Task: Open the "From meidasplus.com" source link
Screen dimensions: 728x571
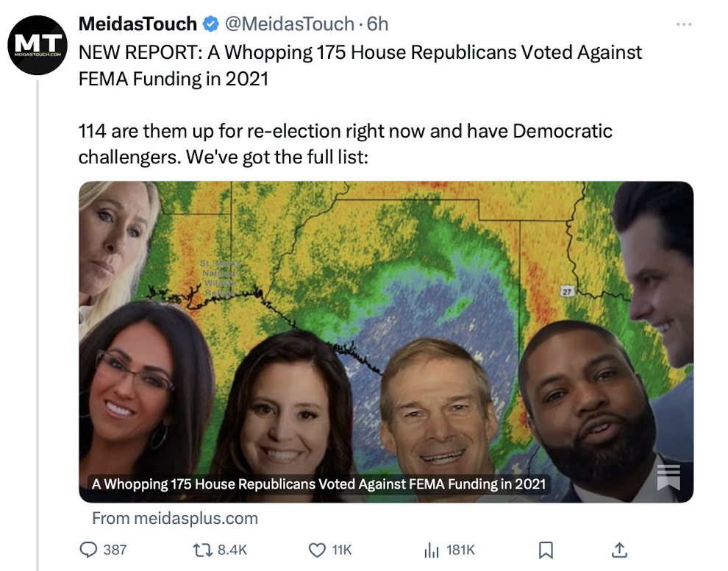Action: click(x=175, y=518)
